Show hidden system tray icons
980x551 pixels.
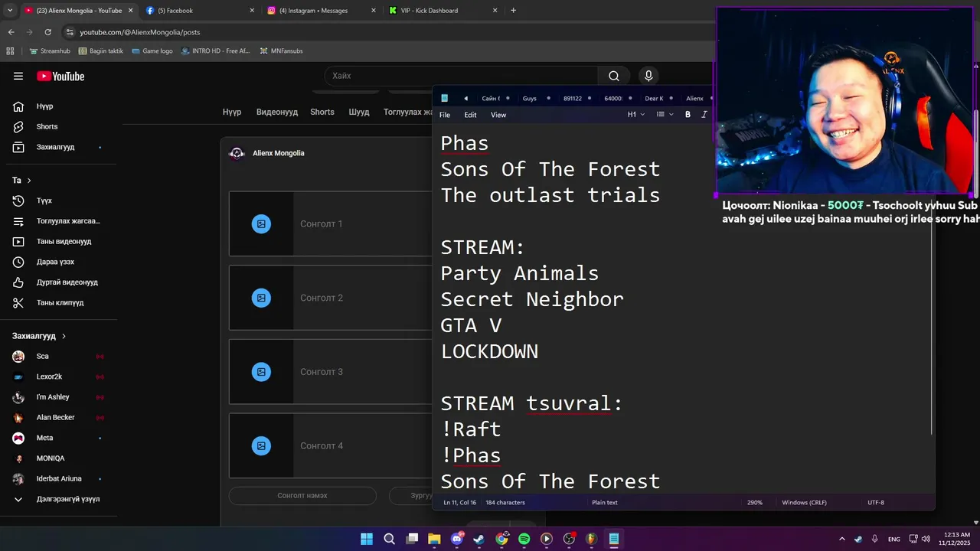click(x=842, y=539)
